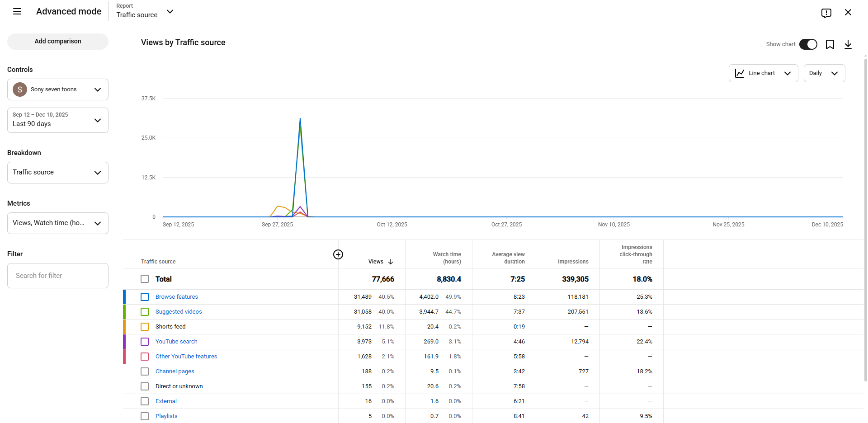
Task: Click the bookmark save report icon
Action: pyautogui.click(x=830, y=44)
